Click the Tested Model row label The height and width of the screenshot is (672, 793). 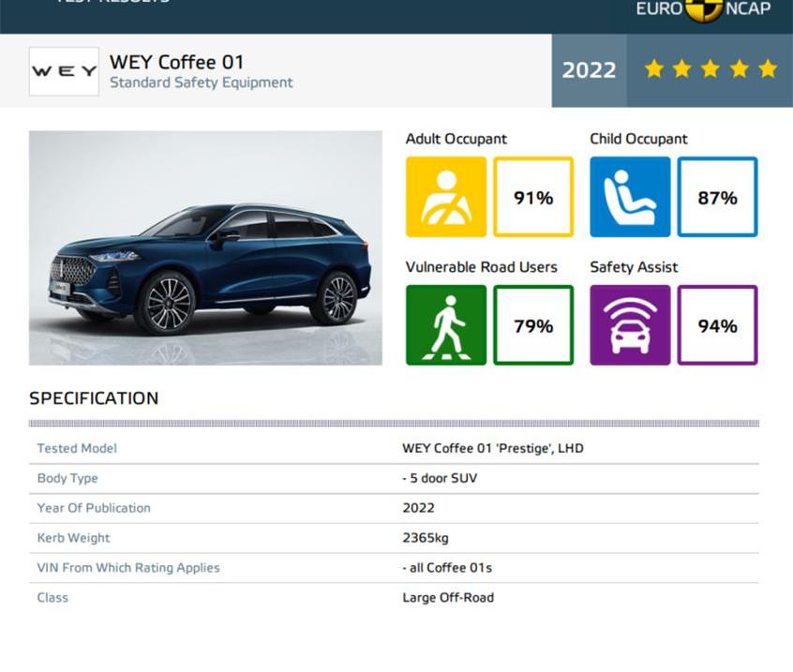(x=77, y=448)
